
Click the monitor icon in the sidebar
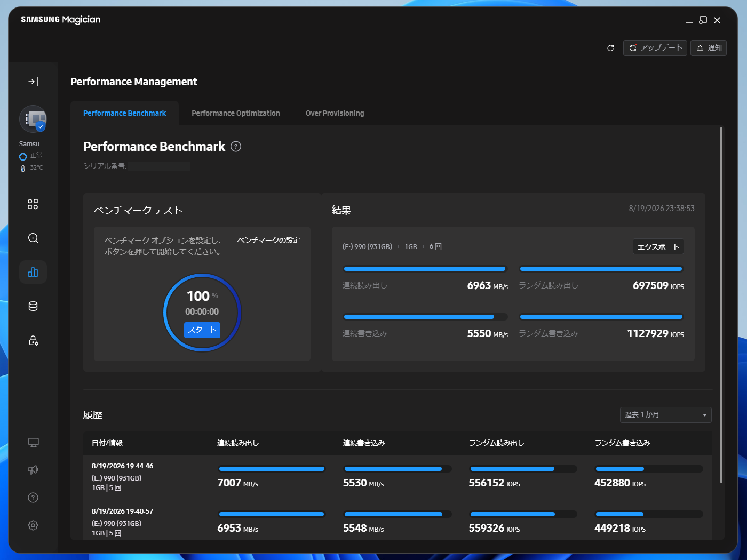tap(33, 443)
